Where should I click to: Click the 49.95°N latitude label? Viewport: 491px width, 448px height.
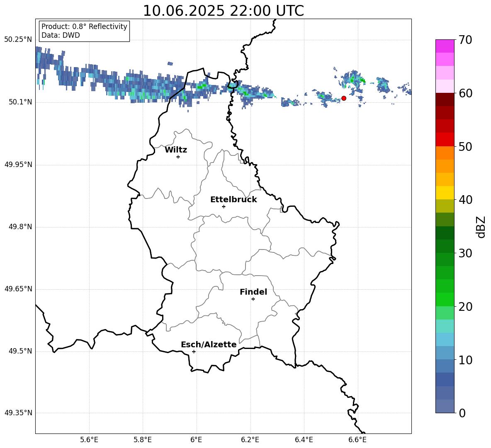point(18,165)
